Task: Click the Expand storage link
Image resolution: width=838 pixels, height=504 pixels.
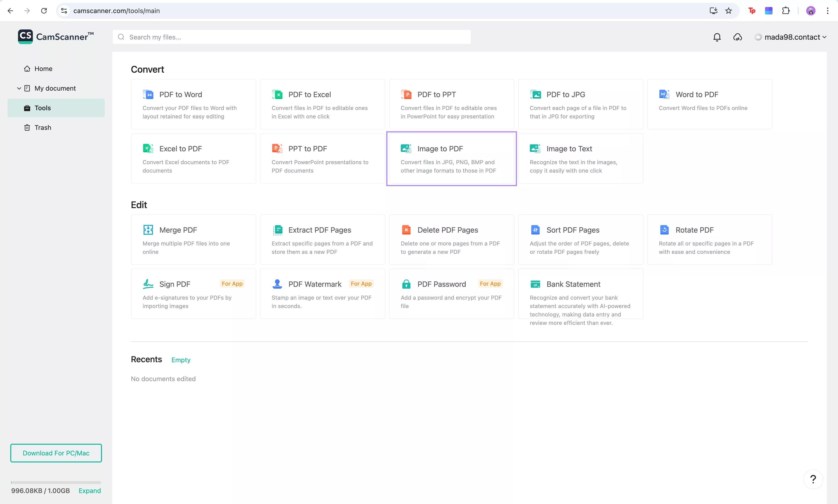Action: (x=89, y=491)
